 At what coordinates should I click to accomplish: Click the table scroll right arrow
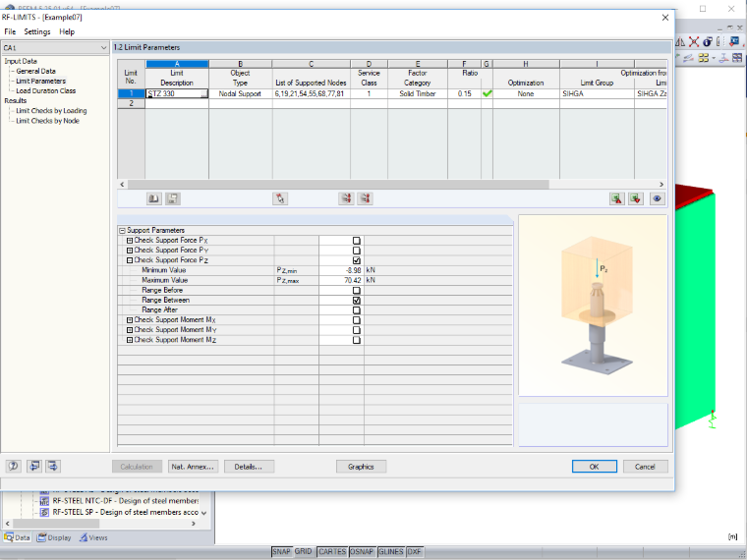coord(661,185)
